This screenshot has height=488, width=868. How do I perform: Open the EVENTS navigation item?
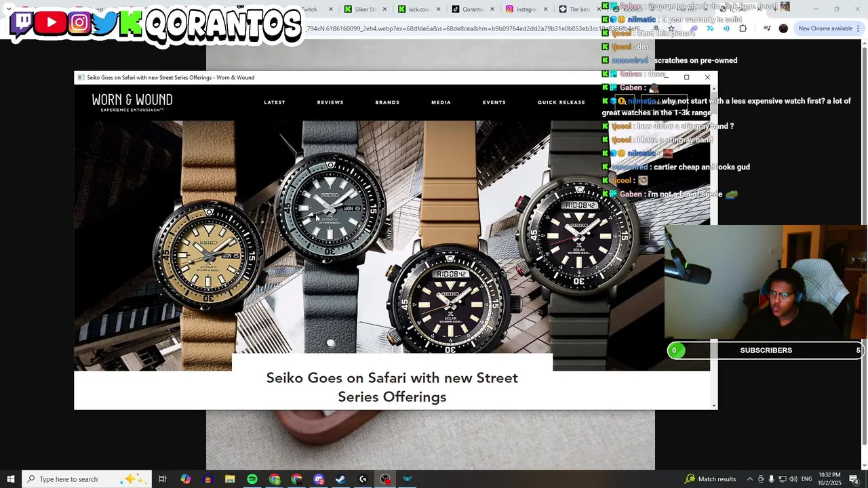494,102
